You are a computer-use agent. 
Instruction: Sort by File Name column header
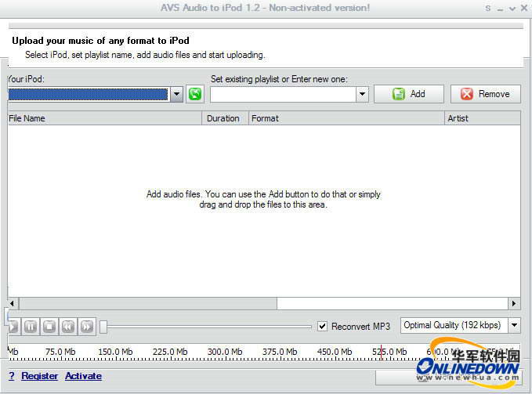coord(104,118)
